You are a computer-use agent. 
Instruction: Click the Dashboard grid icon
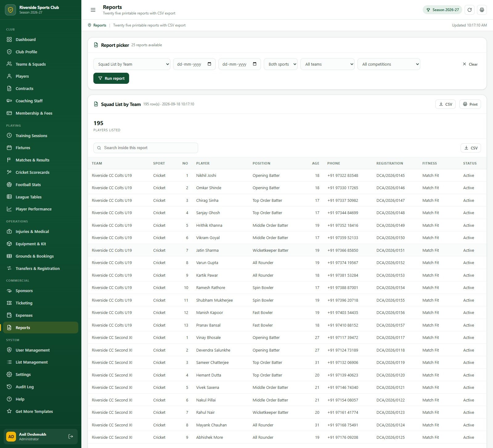coord(9,39)
